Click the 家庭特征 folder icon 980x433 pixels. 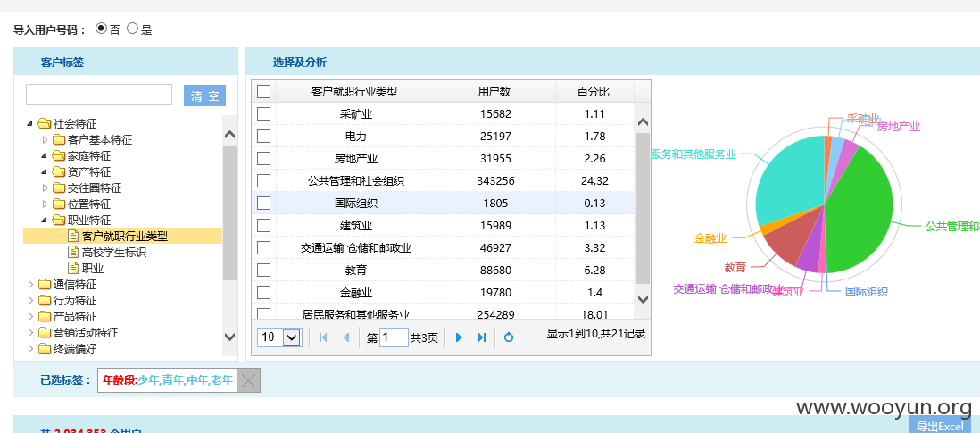[x=59, y=155]
